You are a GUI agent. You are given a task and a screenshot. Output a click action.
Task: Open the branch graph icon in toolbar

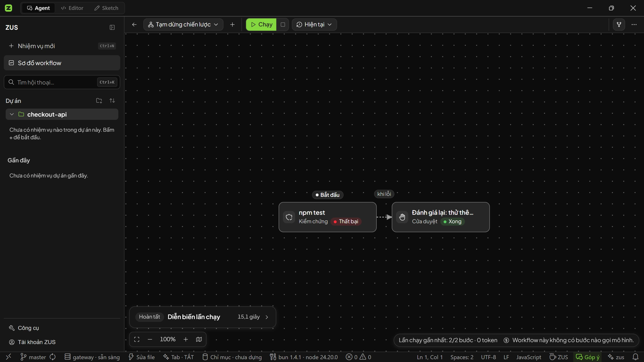[619, 25]
